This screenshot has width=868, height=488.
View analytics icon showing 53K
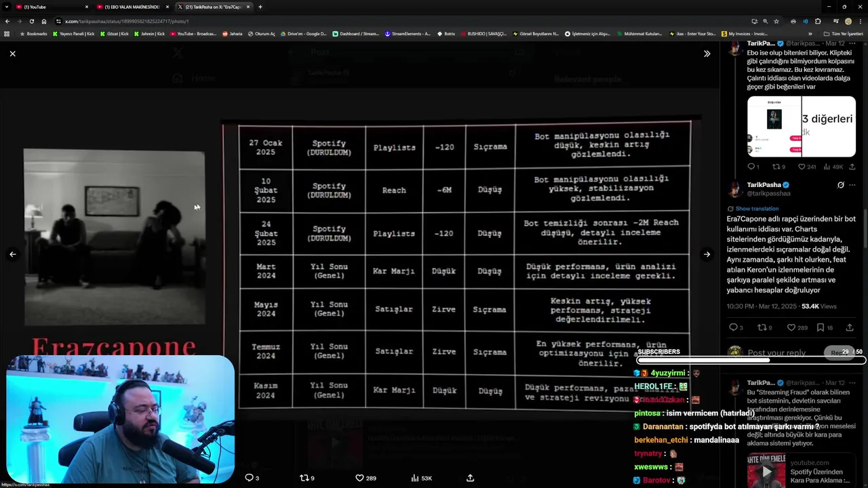(415, 478)
